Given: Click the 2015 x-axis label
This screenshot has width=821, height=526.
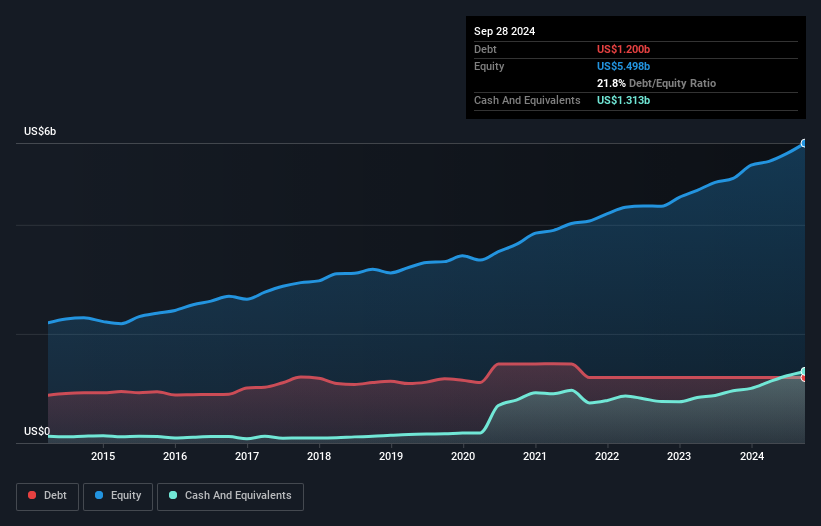Looking at the screenshot, I should point(103,457).
